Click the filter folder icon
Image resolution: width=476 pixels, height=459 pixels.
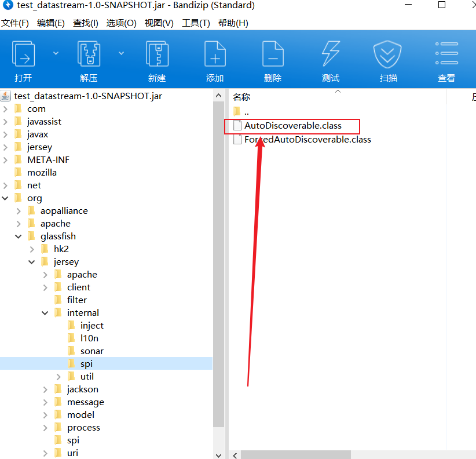pyautogui.click(x=58, y=300)
